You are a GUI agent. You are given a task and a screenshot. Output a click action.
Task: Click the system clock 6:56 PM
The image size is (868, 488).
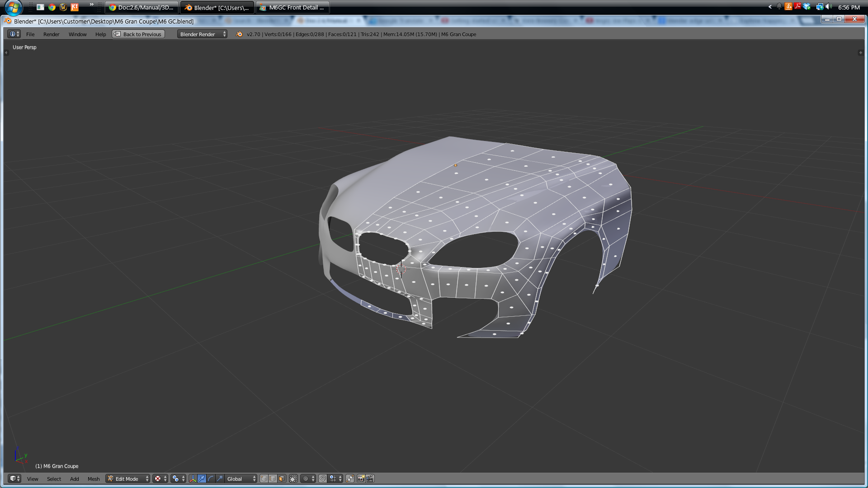(849, 7)
